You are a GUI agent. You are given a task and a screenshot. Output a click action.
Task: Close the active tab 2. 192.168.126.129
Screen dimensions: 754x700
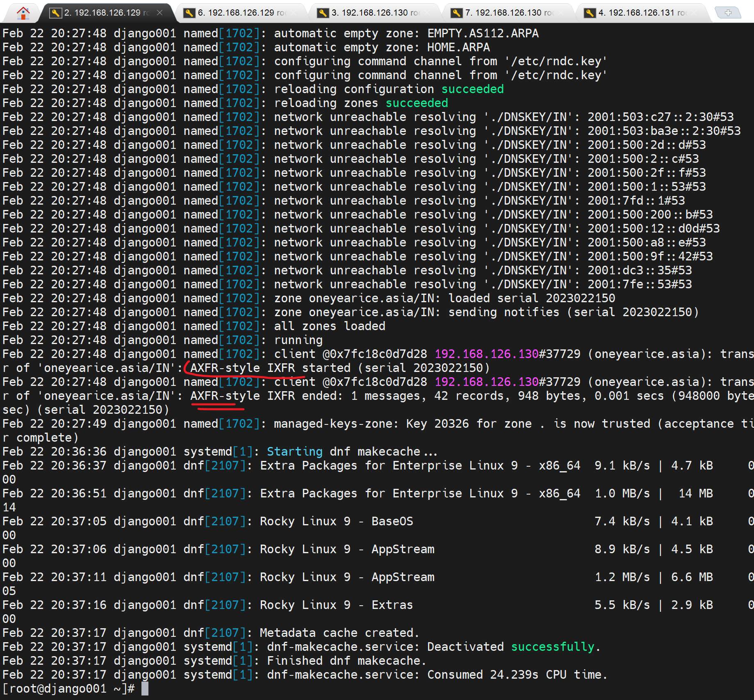[x=160, y=13]
